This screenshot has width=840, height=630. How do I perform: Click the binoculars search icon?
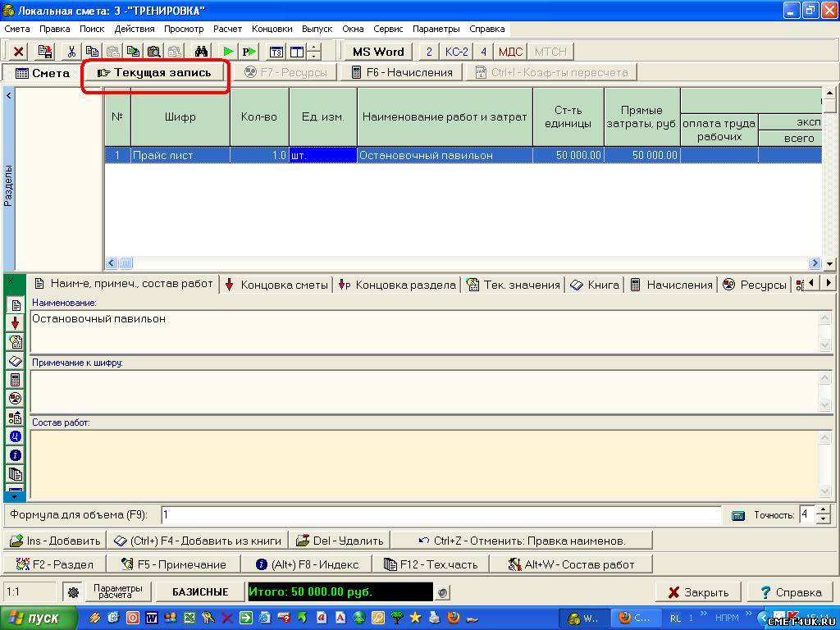click(x=201, y=52)
